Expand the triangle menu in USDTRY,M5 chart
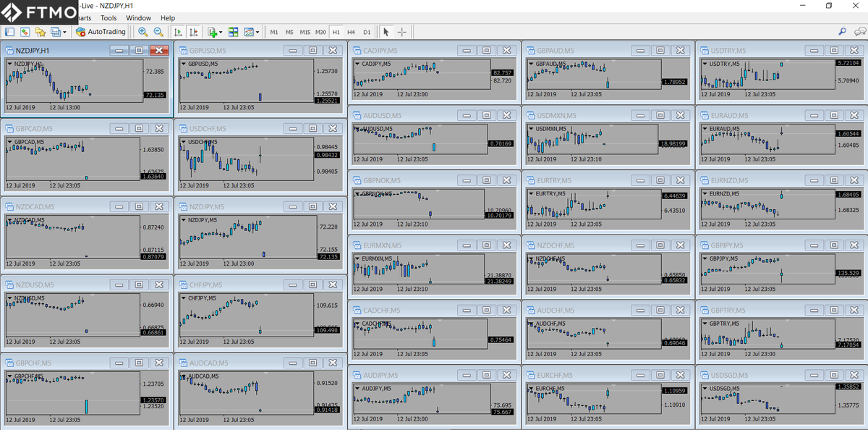 pos(705,64)
